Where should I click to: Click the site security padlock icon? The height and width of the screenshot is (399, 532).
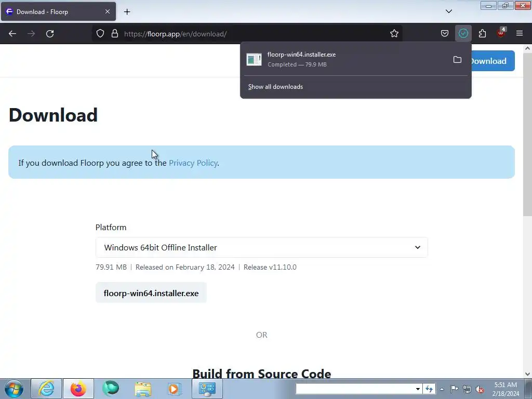(115, 34)
